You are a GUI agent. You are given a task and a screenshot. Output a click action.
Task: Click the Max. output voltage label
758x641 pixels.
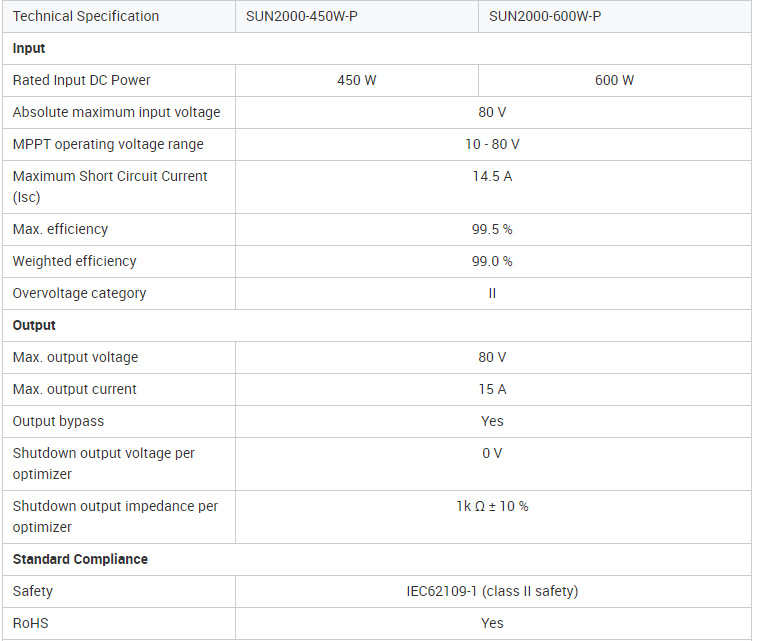pyautogui.click(x=76, y=357)
